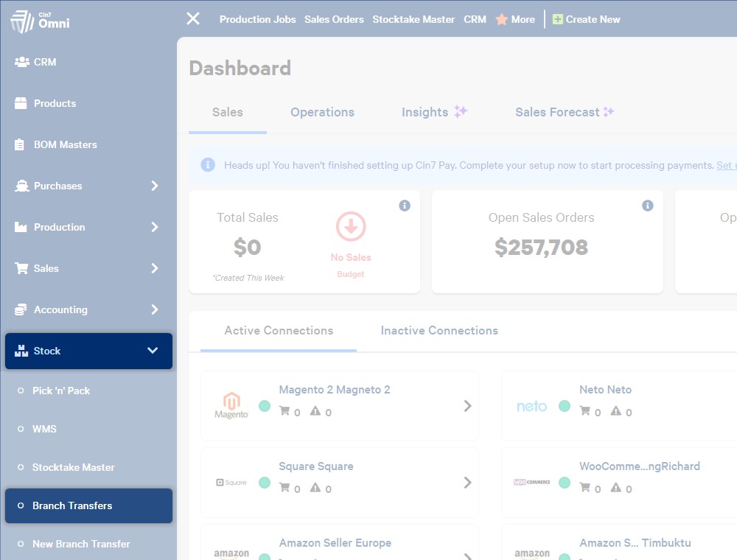
Task: Click Open Sales Orders info icon
Action: (647, 206)
